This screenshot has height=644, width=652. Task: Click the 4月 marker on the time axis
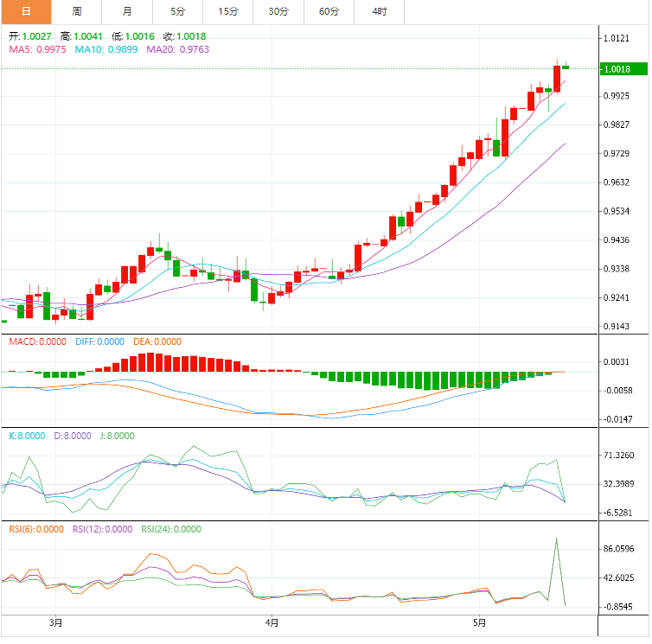click(x=272, y=622)
